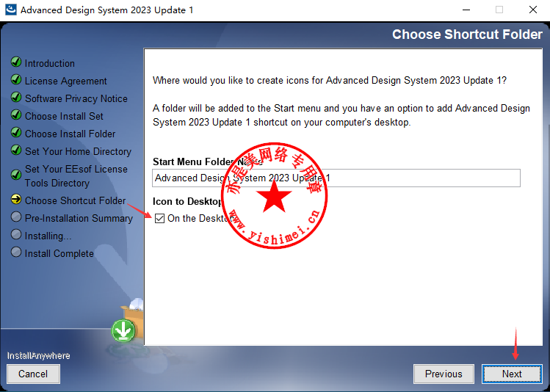Click the check icon beside Choose Install Folder
550x392 pixels.
point(16,133)
